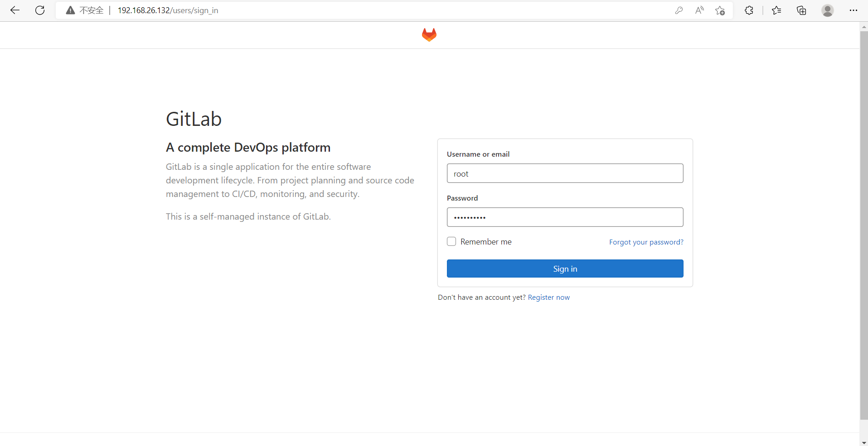Click the 'Username or email' label
Image resolution: width=868 pixels, height=446 pixels.
point(478,154)
